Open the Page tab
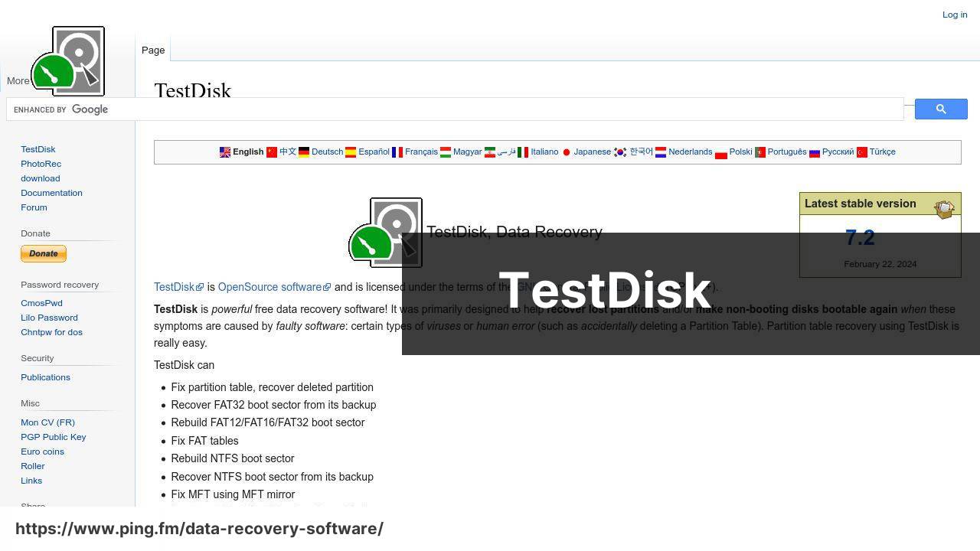Viewport: 980px width, 551px height. (153, 50)
